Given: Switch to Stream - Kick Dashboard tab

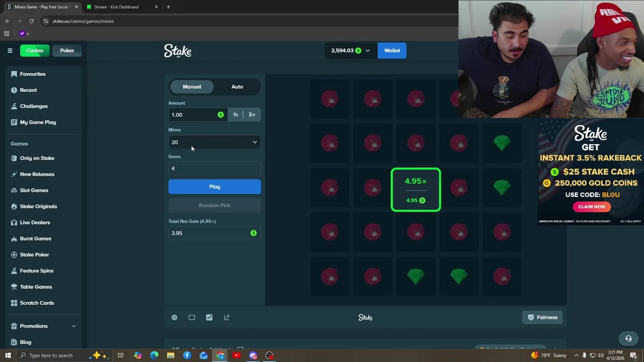Looking at the screenshot, I should point(121,7).
